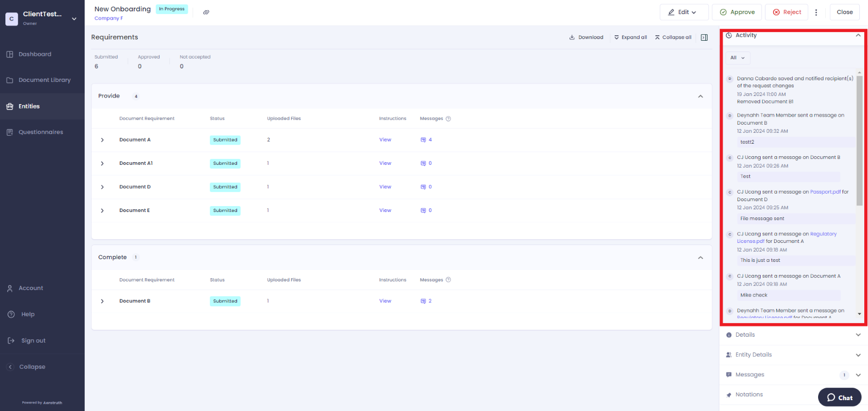Click the Document B messages icon
Viewport: 868px width, 411px height.
pos(424,301)
